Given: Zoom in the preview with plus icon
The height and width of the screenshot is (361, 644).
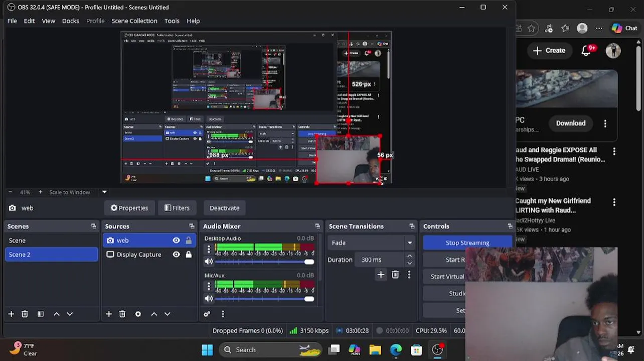Looking at the screenshot, I should point(41,192).
